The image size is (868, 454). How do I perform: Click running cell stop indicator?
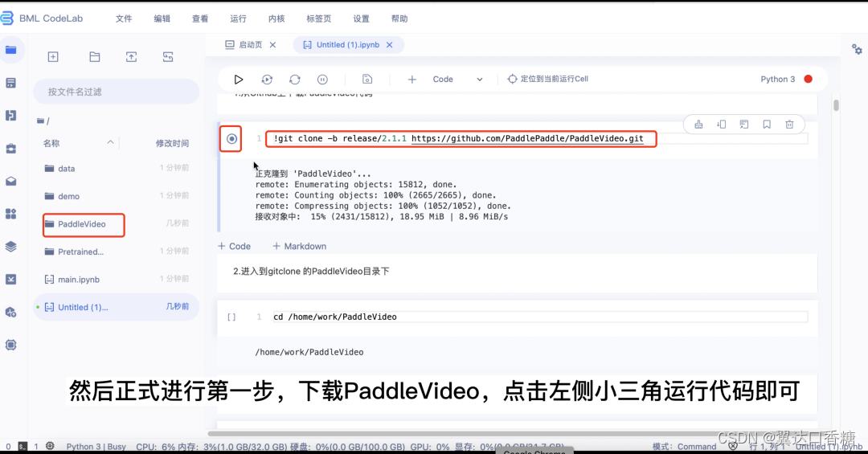pos(231,138)
